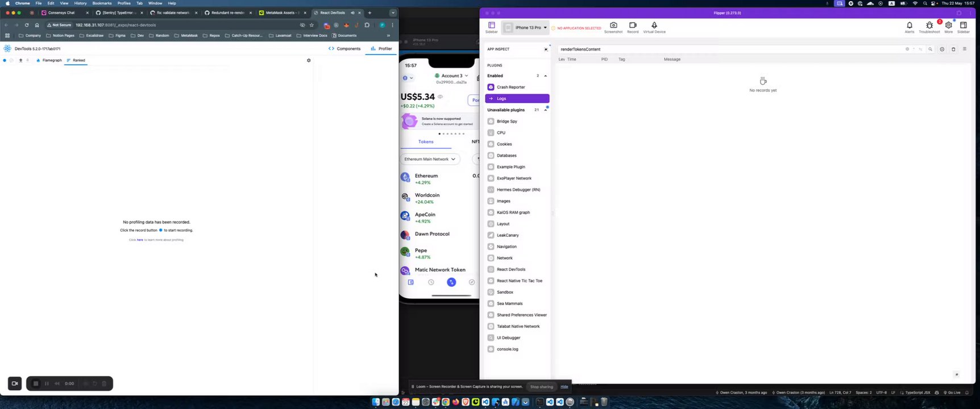Open the Ethereum Main Network filter dropdown

430,159
